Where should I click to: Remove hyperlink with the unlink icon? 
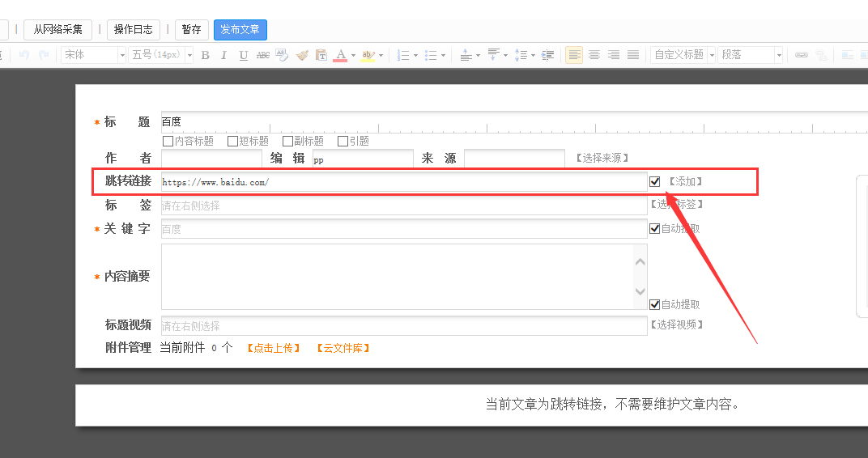tap(821, 55)
